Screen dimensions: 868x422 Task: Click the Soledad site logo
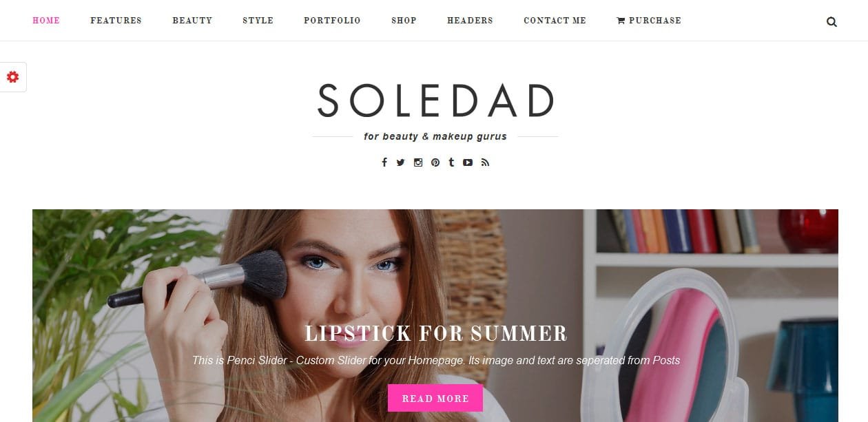(x=435, y=101)
